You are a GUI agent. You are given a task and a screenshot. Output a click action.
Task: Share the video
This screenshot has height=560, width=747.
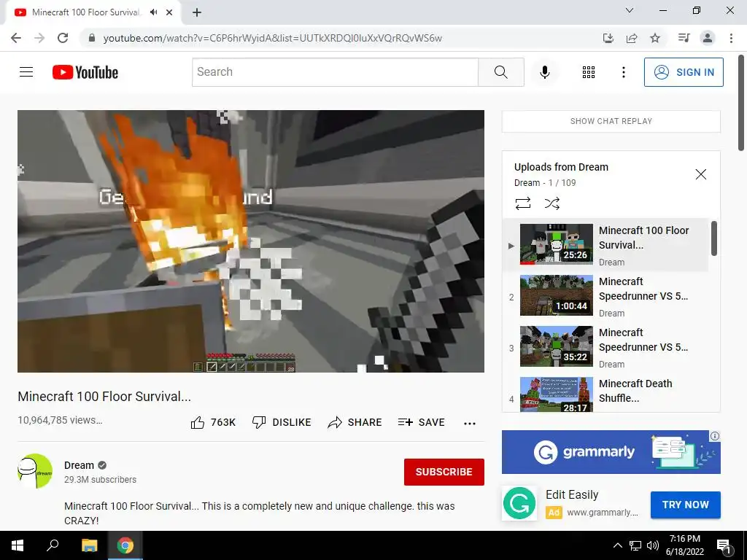tap(355, 422)
